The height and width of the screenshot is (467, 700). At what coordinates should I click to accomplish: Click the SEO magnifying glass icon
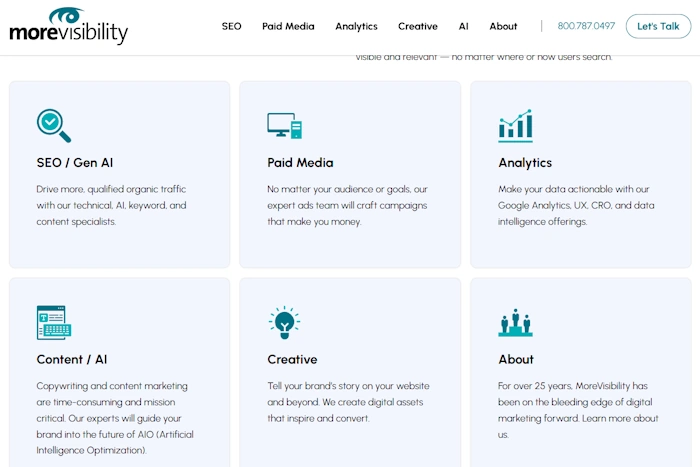[54, 125]
